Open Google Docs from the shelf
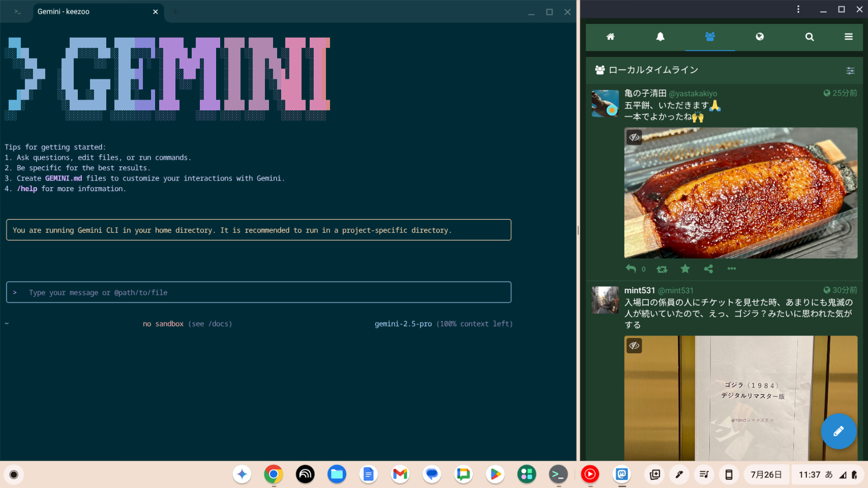 (x=369, y=474)
